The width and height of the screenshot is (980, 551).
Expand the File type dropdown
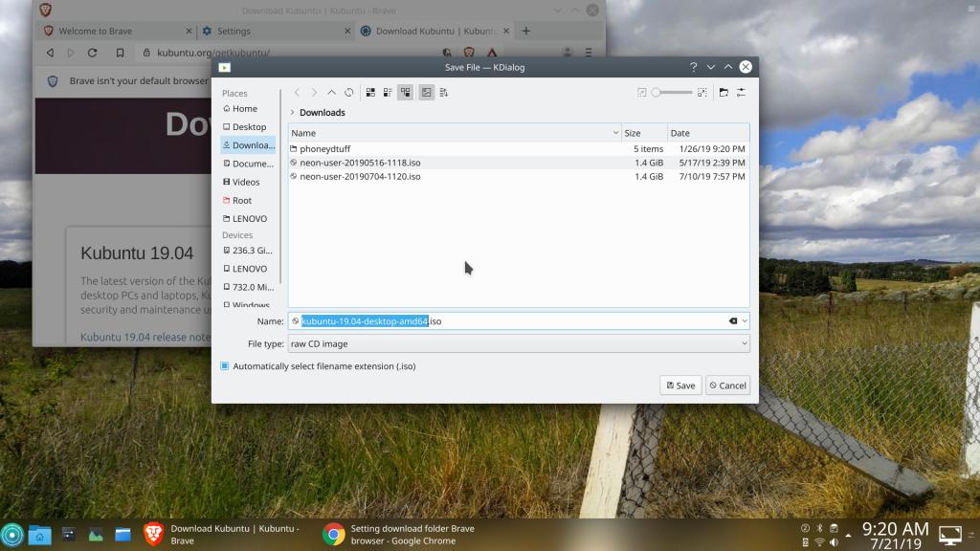(518, 343)
